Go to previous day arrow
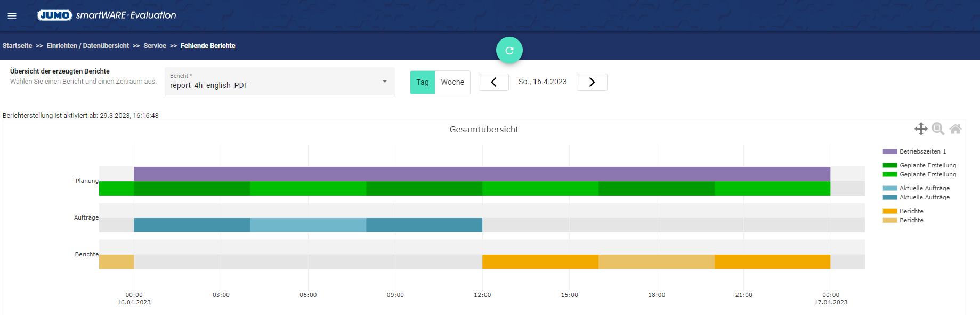 pyautogui.click(x=493, y=82)
